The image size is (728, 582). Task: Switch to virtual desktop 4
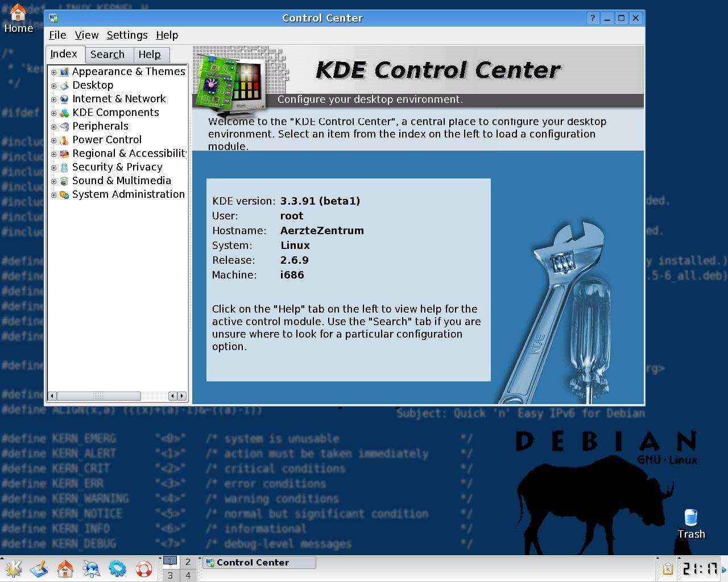tap(188, 575)
